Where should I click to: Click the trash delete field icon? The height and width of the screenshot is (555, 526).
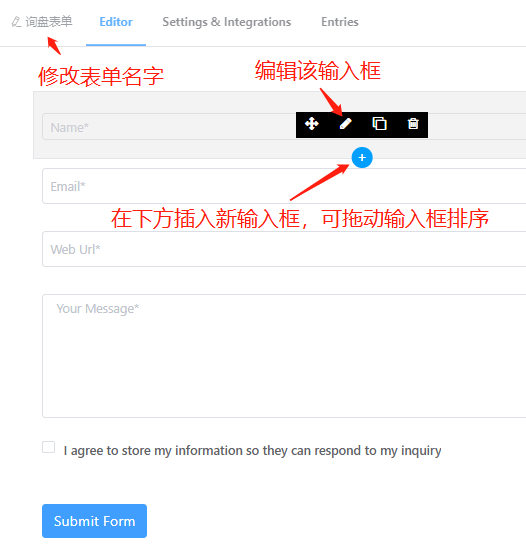(413, 124)
